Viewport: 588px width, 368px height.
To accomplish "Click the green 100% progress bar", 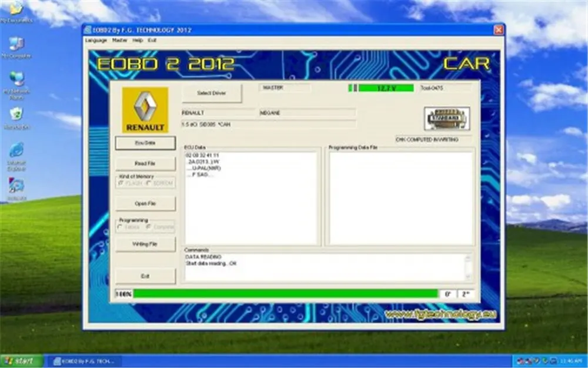I will (x=286, y=294).
